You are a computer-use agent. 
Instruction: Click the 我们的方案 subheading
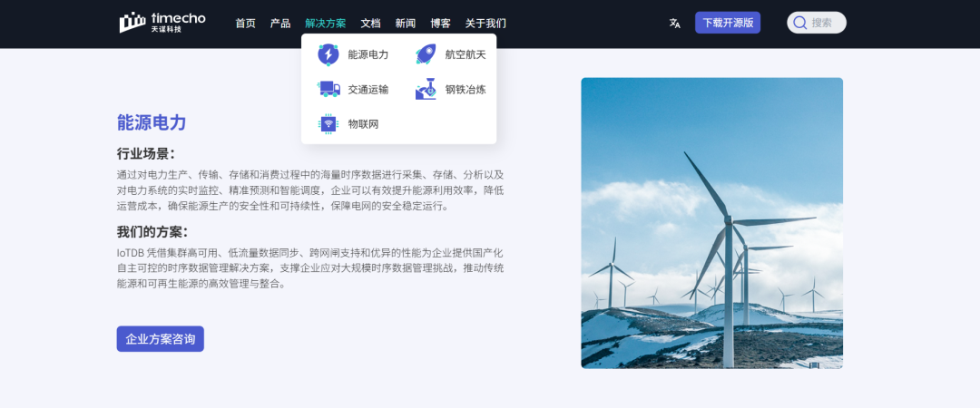pyautogui.click(x=152, y=232)
